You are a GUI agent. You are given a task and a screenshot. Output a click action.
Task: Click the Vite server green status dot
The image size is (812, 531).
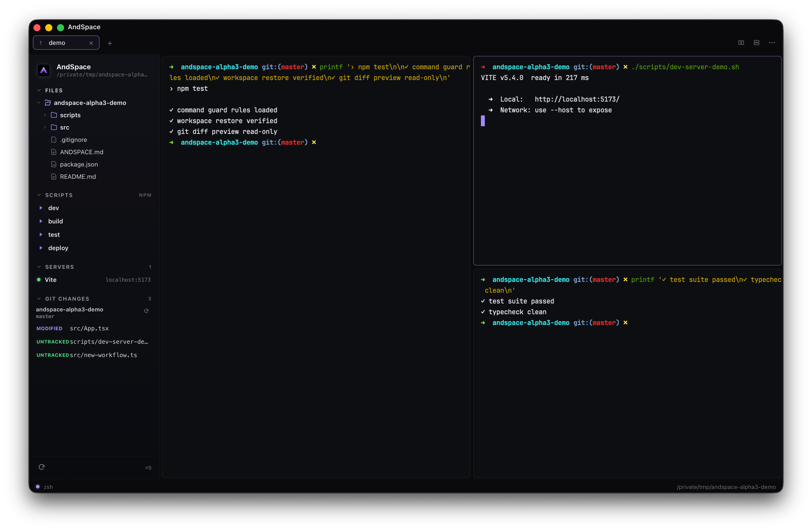[38, 280]
